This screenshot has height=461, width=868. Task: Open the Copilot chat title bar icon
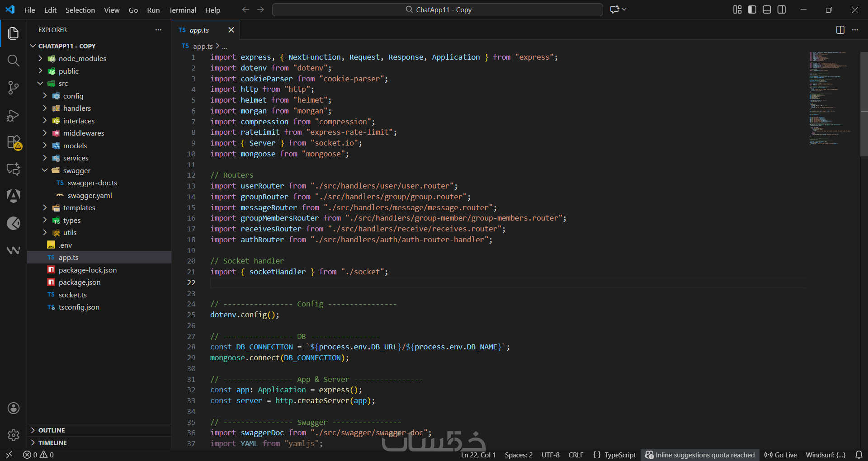point(615,9)
